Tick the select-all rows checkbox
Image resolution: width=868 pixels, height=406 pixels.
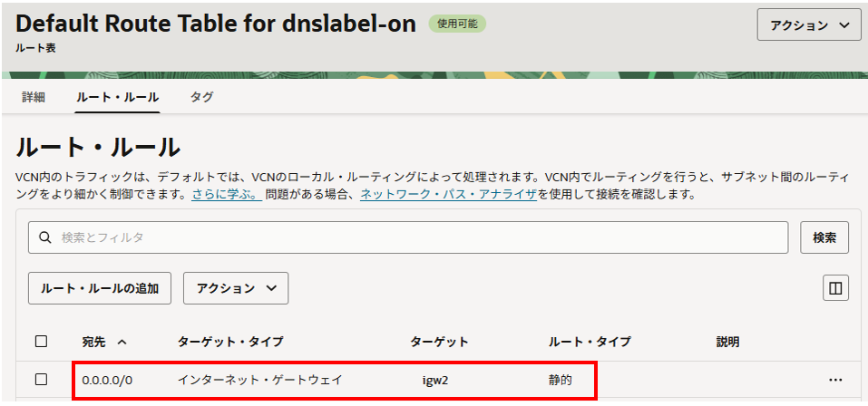(41, 342)
